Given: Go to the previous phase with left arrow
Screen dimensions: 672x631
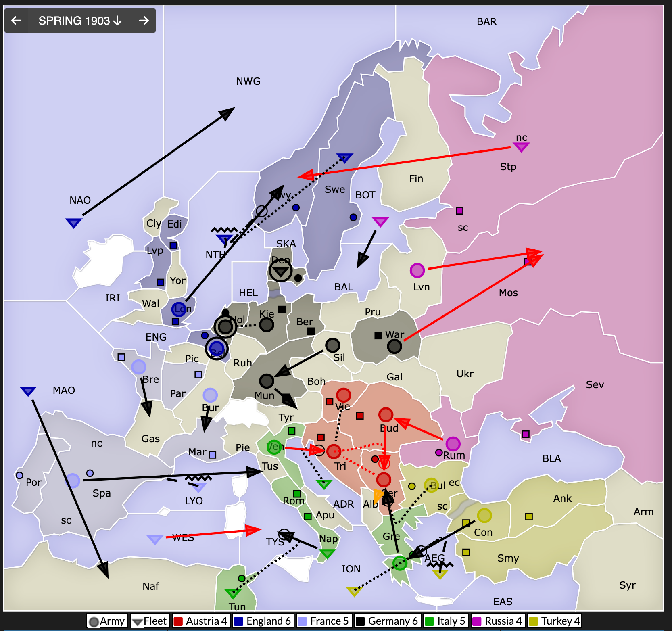Looking at the screenshot, I should [x=16, y=21].
